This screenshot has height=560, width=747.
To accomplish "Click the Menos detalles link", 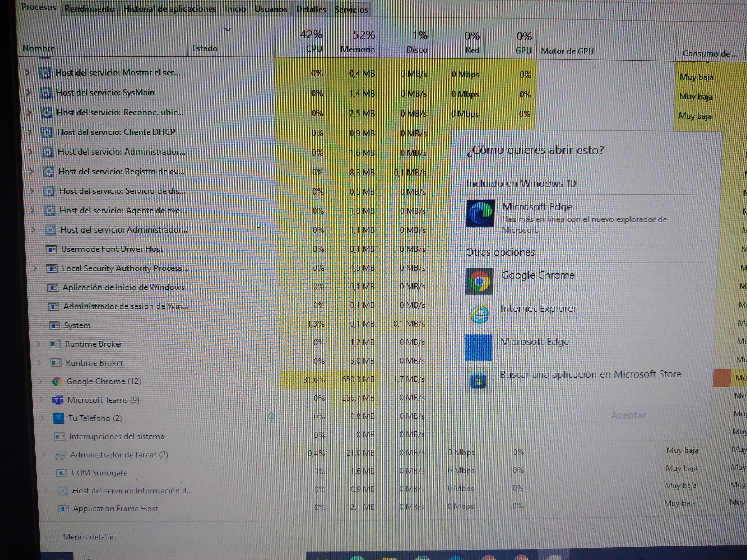I will click(x=89, y=537).
